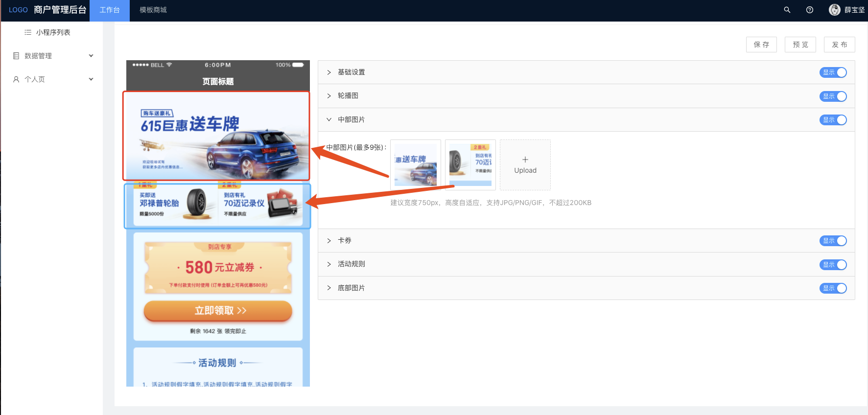Click the 活动规则 heading in phone preview
This screenshot has height=415, width=868.
[x=217, y=363]
